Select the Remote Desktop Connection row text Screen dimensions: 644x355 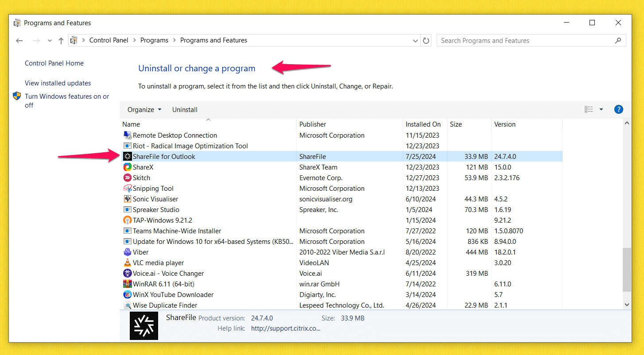coord(175,135)
